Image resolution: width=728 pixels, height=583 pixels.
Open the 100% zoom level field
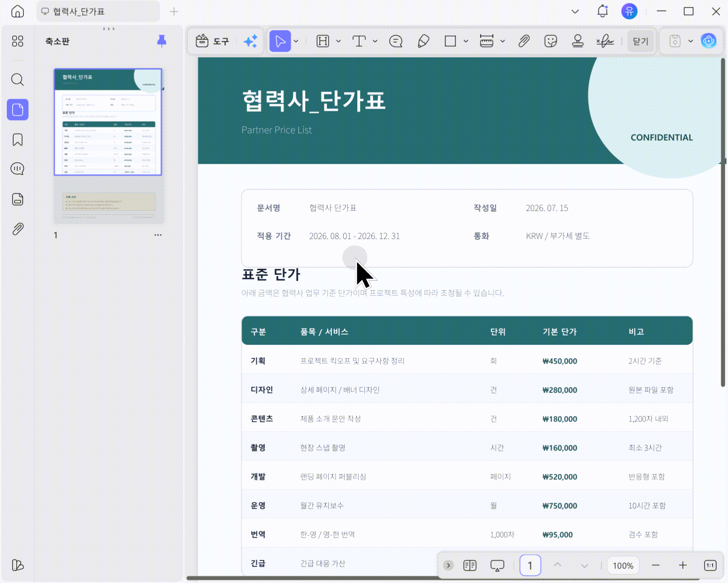click(623, 565)
